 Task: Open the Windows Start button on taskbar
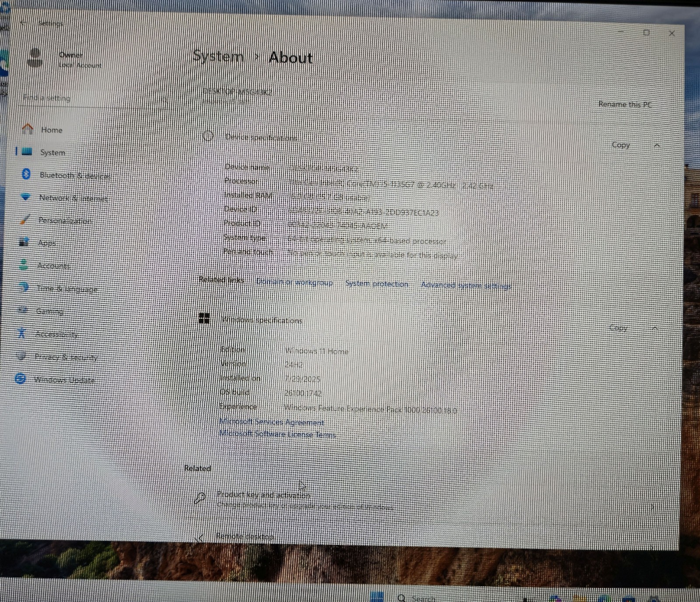tap(377, 596)
